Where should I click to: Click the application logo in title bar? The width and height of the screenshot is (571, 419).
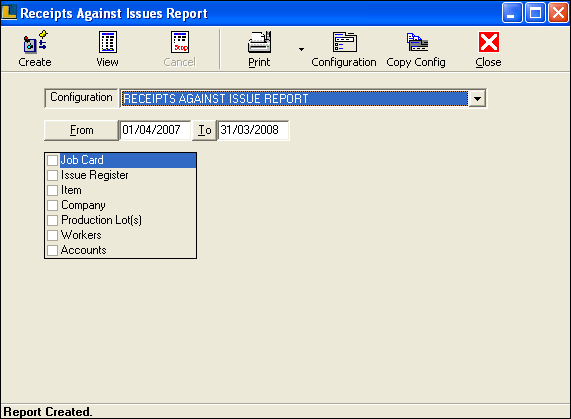tap(9, 11)
